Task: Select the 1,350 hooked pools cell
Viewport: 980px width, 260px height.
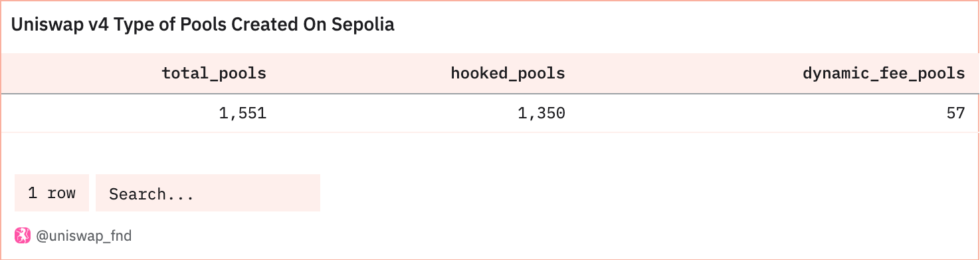Action: 541,114
